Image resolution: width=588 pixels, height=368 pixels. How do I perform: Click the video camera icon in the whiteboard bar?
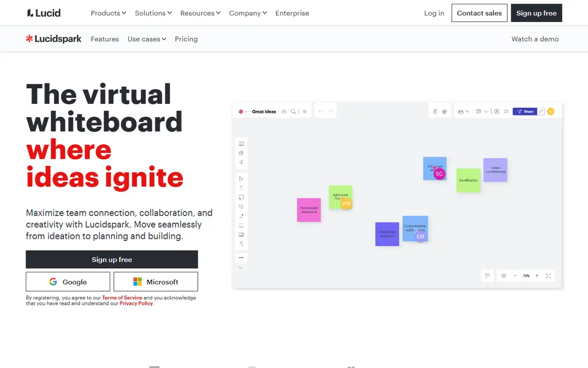[x=506, y=111]
